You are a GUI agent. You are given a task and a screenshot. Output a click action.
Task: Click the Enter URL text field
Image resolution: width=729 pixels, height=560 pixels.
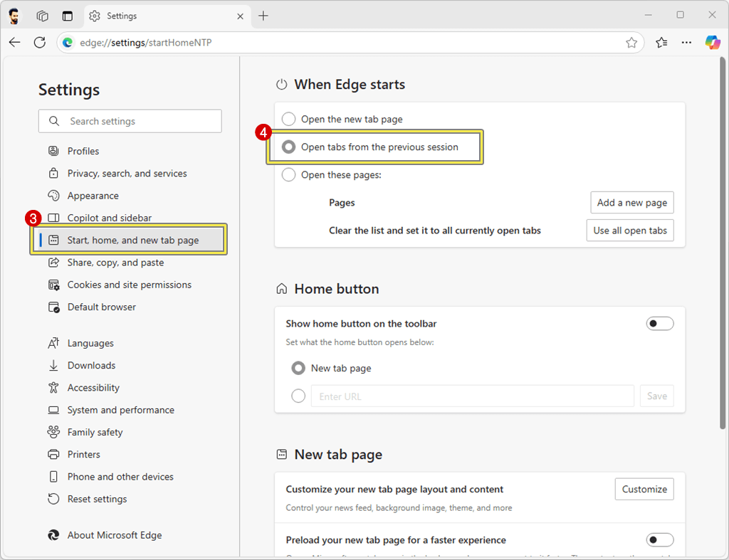coord(473,396)
